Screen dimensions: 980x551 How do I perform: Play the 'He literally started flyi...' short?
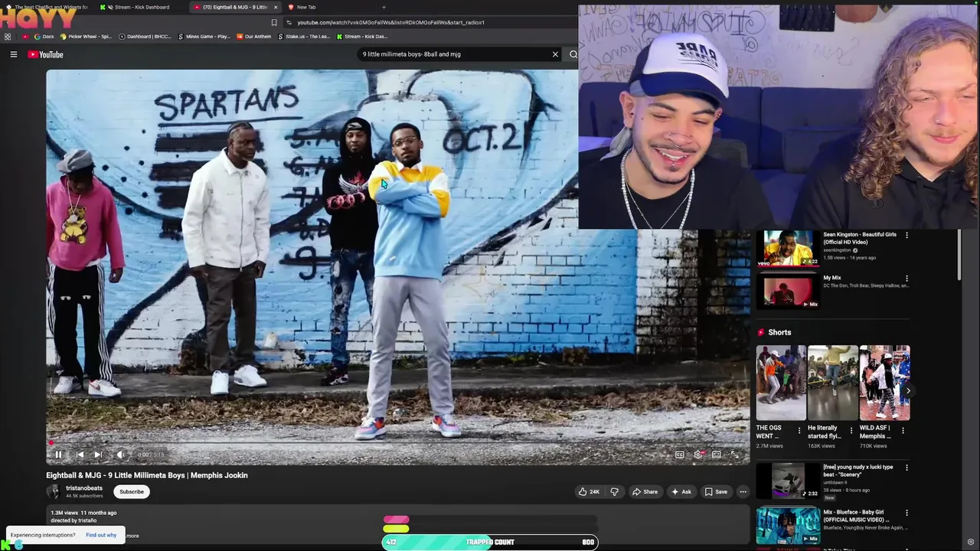(832, 383)
